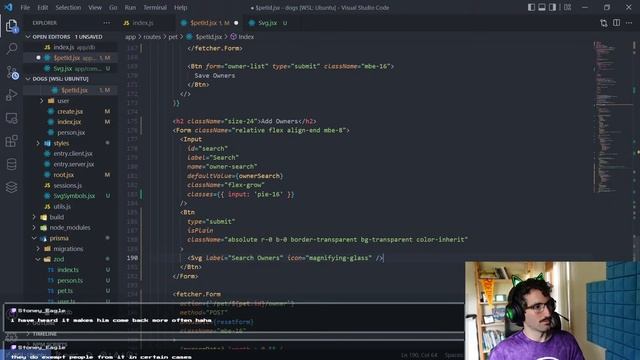Toggle primary side bar layout icon
The width and height of the screenshot is (640, 360).
click(531, 7)
